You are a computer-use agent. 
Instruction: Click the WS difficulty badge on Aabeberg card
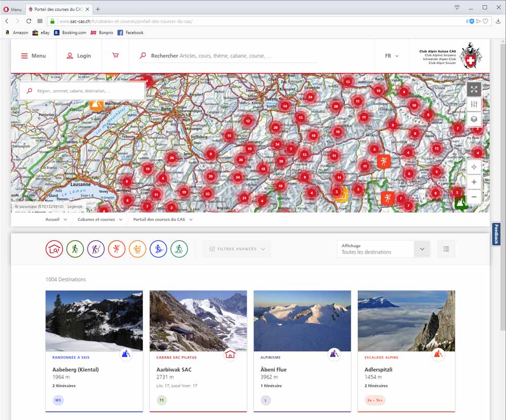[x=58, y=400]
